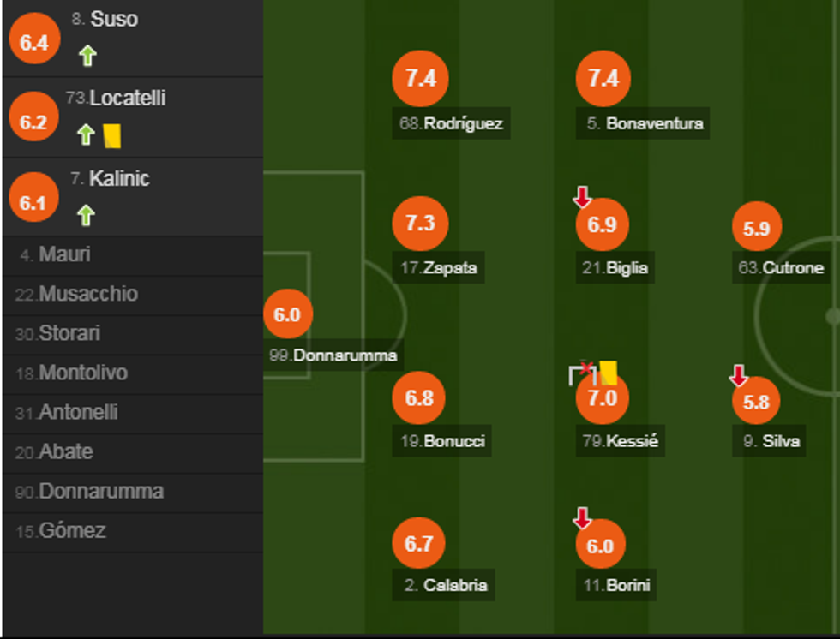Expand Cutrone's 5.9 rating badge

pos(756,226)
